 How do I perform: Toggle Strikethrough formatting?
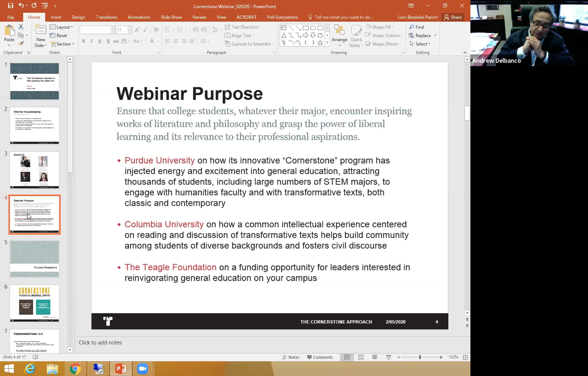(116, 41)
